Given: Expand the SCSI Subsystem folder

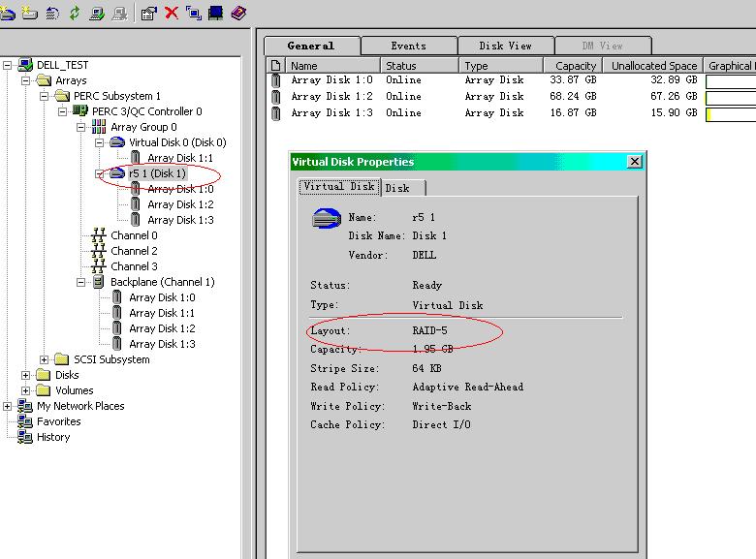Looking at the screenshot, I should (44, 359).
